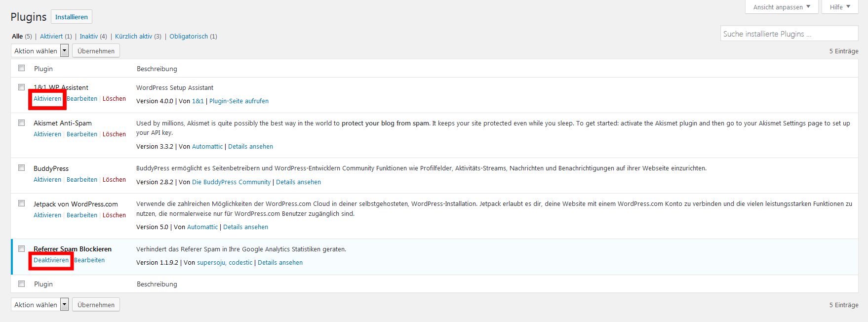Image resolution: width=868 pixels, height=322 pixels.
Task: Click the Referrer Spam Blockieren name
Action: click(73, 249)
